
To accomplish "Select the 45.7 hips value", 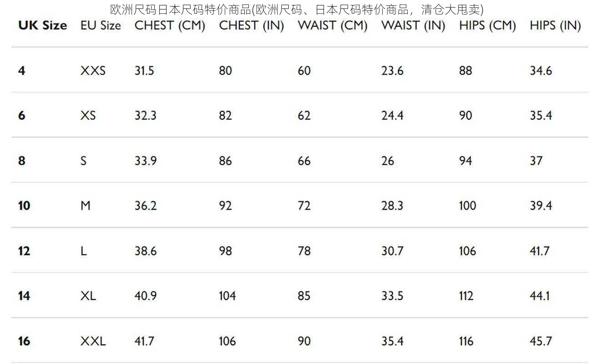I will tap(541, 341).
